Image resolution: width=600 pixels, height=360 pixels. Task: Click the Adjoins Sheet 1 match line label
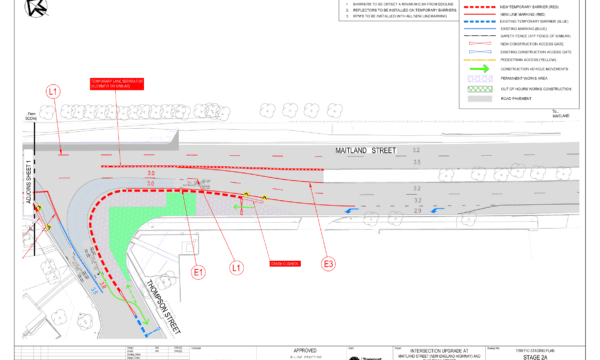tap(28, 182)
